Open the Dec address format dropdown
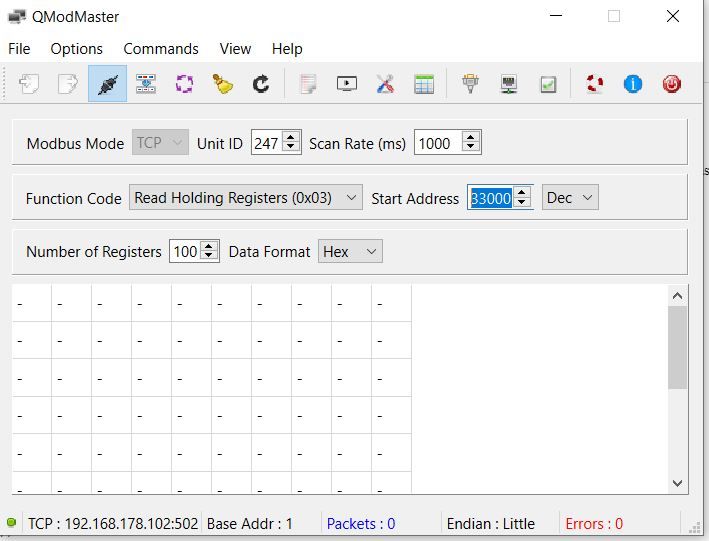709x541 pixels. [x=570, y=197]
